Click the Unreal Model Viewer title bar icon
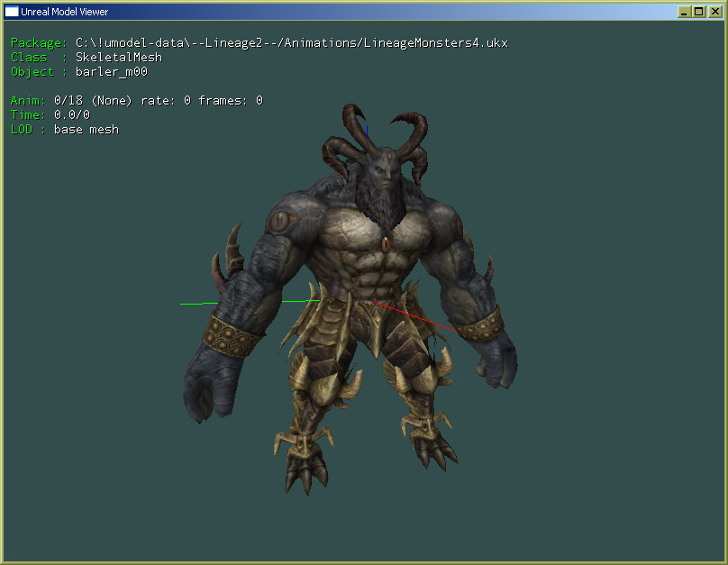Screen dimensions: 728x565 (12, 12)
